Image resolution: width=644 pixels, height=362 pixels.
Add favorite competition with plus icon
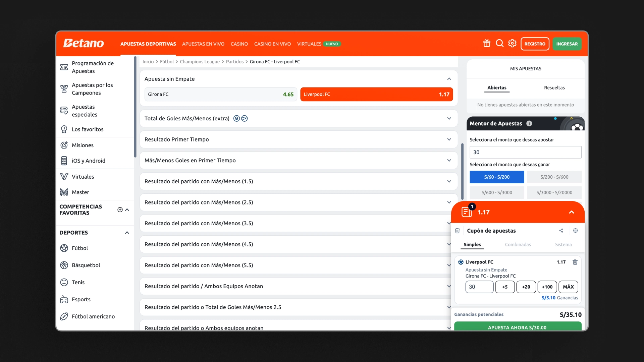120,210
